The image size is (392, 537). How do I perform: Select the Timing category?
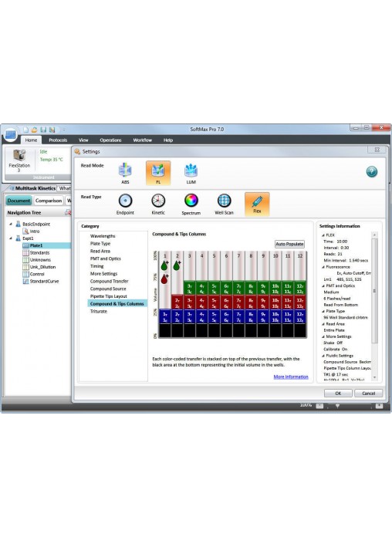pyautogui.click(x=96, y=266)
